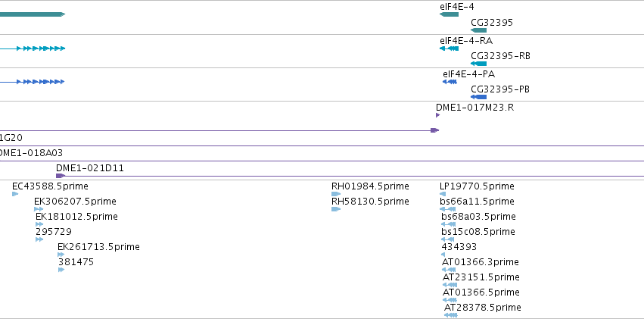Select the EK306207.5prime EST label

75,202
